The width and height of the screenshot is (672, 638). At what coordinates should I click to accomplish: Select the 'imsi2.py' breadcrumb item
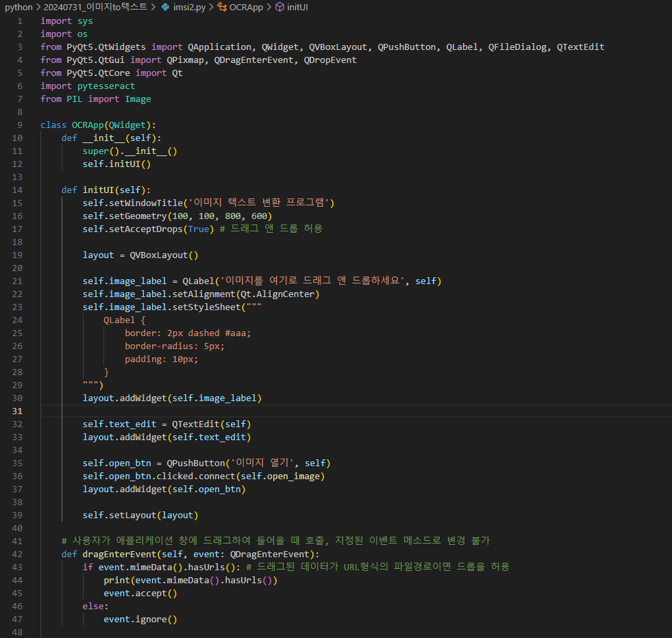190,8
